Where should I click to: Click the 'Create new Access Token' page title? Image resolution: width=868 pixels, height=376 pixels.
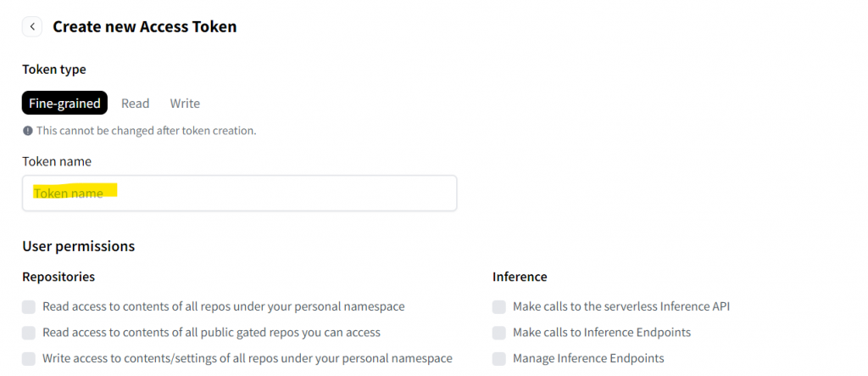pos(145,27)
